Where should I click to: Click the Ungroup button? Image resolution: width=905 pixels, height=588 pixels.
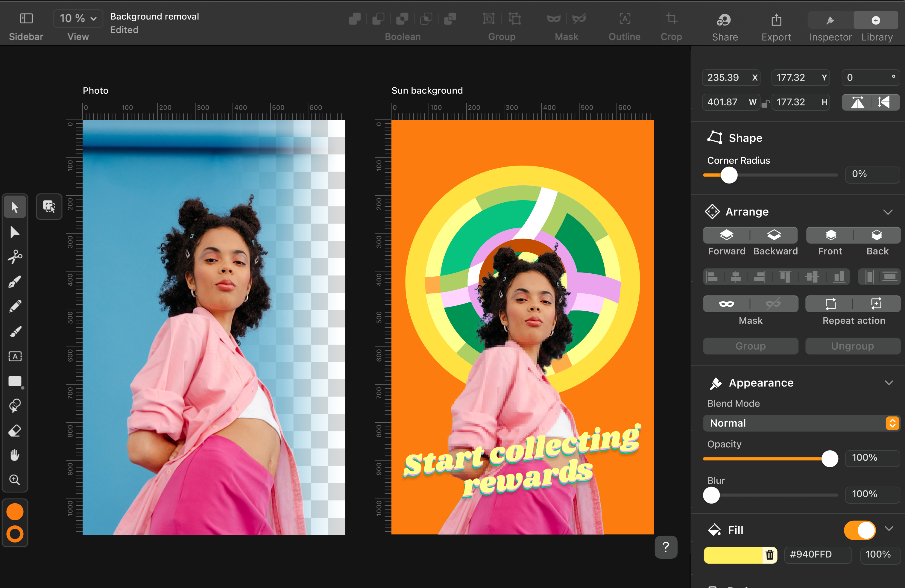tap(853, 346)
